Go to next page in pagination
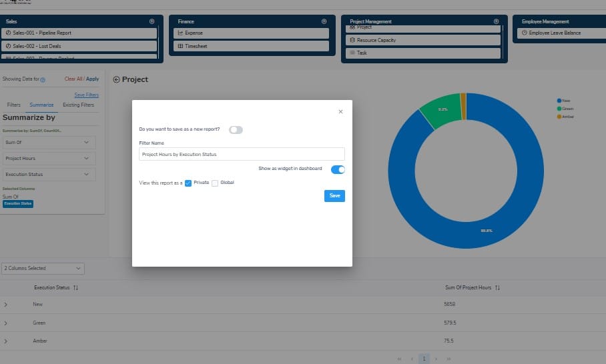 pos(436,359)
